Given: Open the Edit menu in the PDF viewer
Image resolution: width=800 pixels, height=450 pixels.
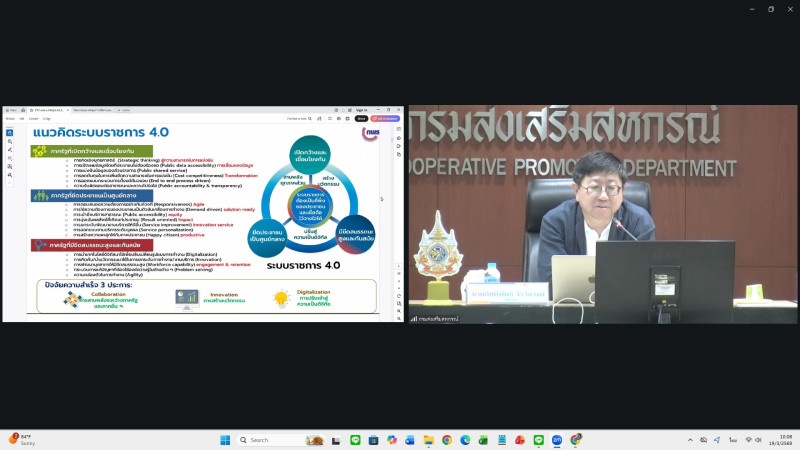Looking at the screenshot, I should tap(22, 118).
